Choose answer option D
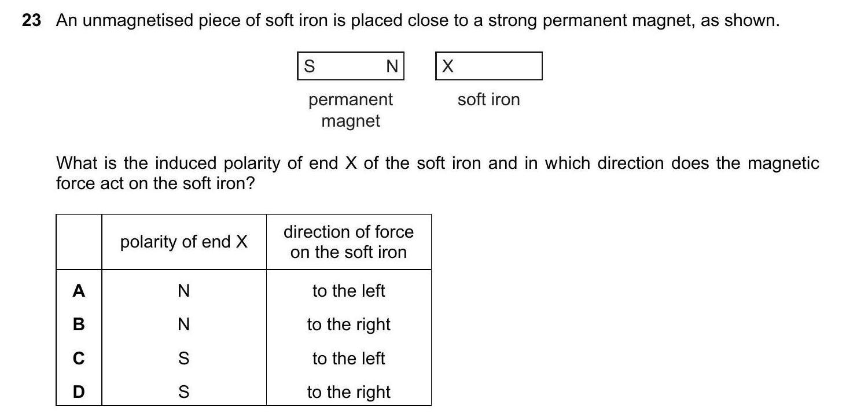The image size is (868, 417). pyautogui.click(x=79, y=392)
